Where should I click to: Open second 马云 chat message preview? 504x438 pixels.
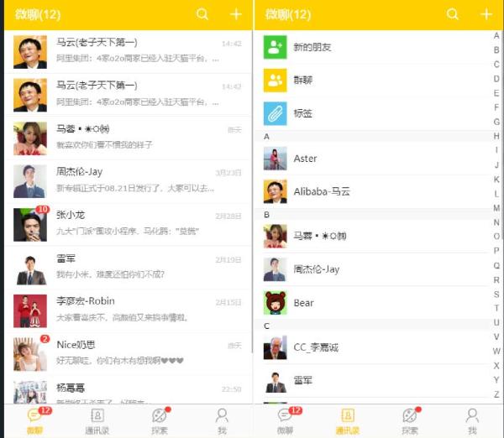point(138,102)
